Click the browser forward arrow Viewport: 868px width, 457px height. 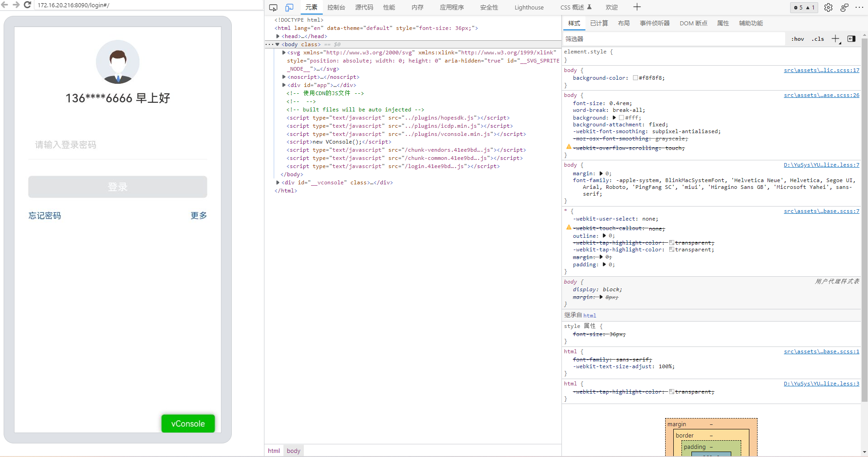tap(16, 5)
